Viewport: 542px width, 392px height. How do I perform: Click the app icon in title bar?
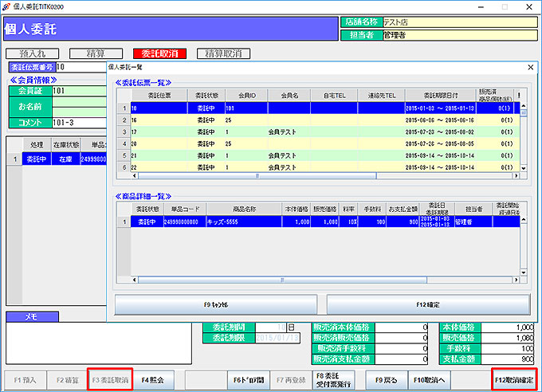7,6
